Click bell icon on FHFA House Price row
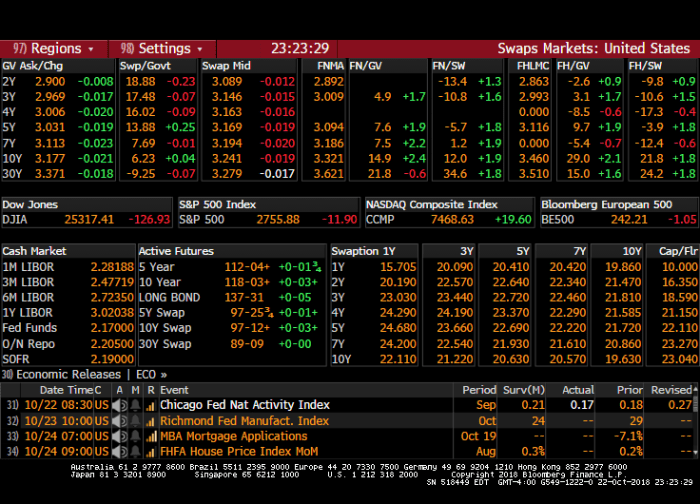This screenshot has width=700, height=504. click(135, 451)
